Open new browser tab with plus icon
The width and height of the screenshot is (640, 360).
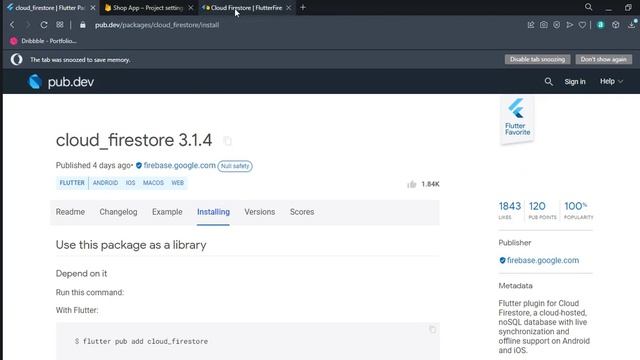click(303, 7)
